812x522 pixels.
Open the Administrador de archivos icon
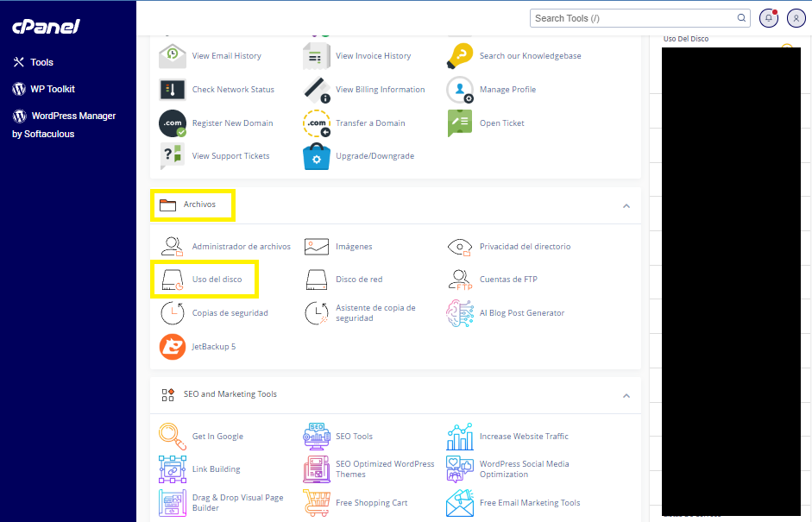coord(173,247)
